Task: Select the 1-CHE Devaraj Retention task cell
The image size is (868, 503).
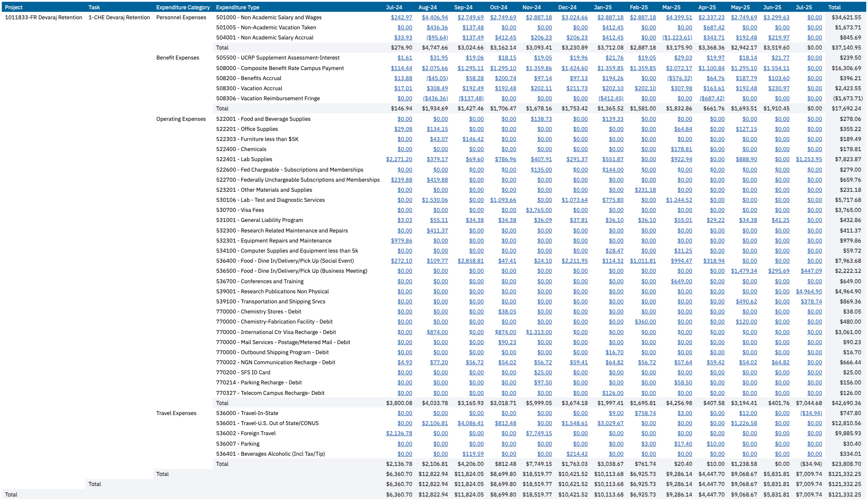Action: pos(119,18)
